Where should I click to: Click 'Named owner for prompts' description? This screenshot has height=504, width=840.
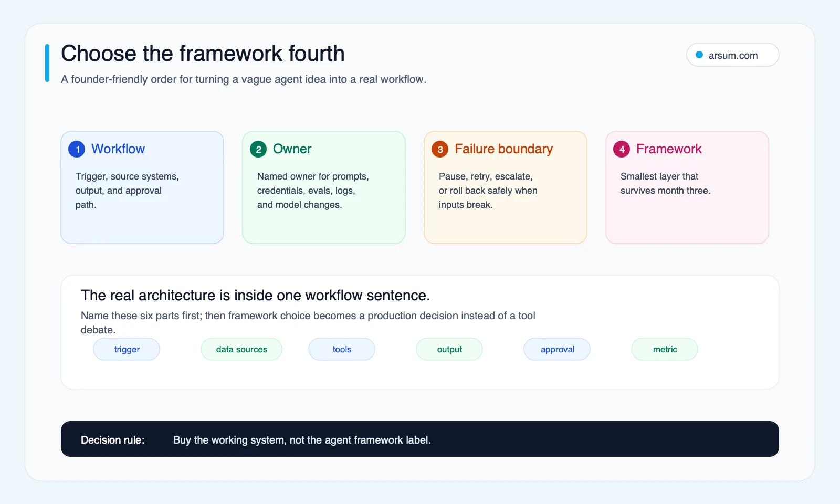pyautogui.click(x=313, y=191)
